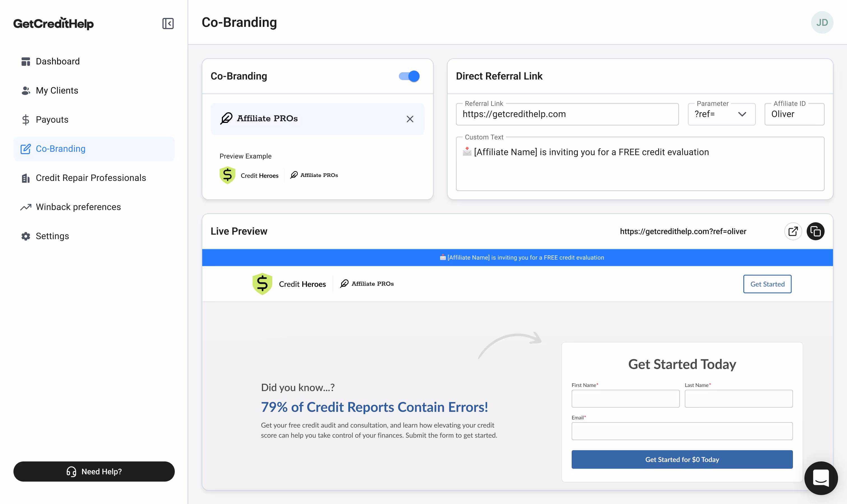Open the Dashboard page
Image resolution: width=847 pixels, height=504 pixels.
tap(94, 62)
